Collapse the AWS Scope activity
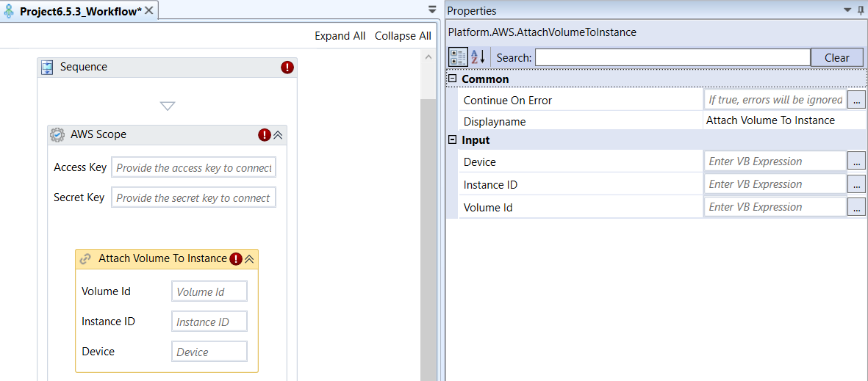This screenshot has height=381, width=868. click(x=278, y=135)
